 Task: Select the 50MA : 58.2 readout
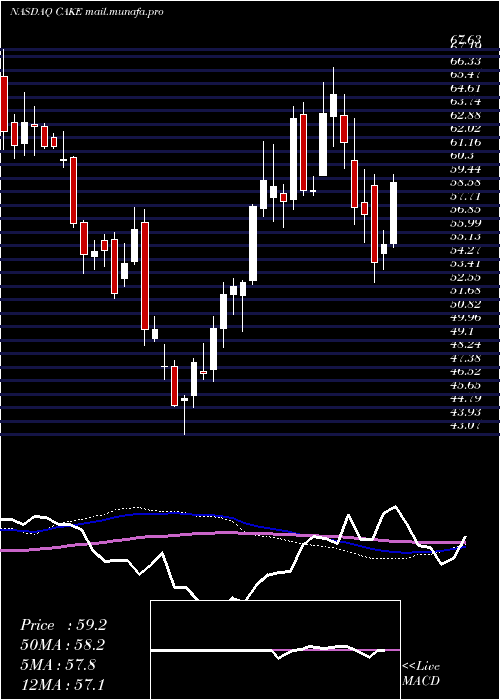pos(63,645)
